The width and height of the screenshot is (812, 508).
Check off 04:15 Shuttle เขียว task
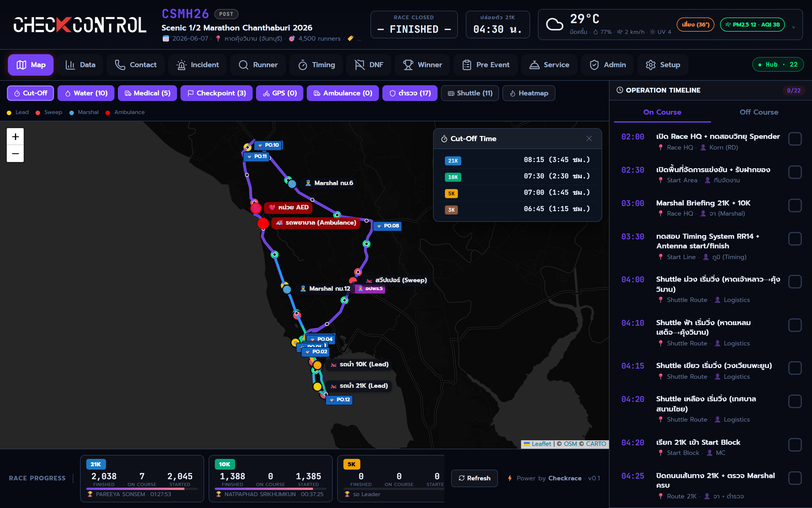coord(795,368)
